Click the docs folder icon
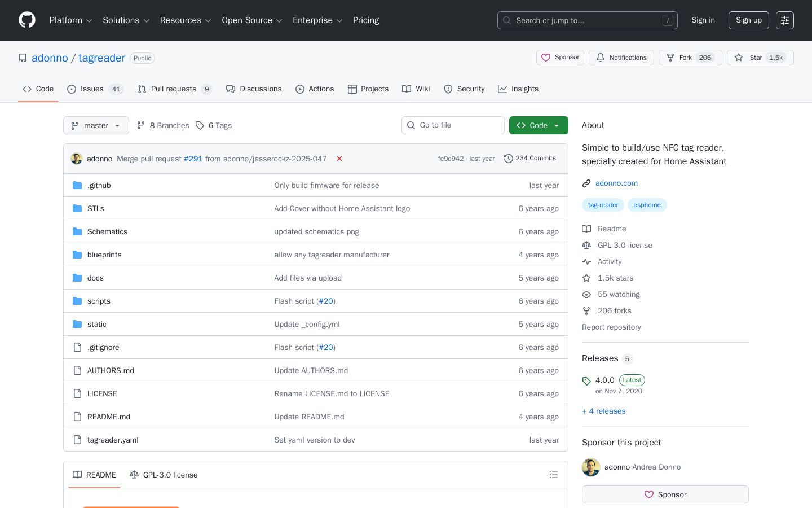The height and width of the screenshot is (508, 812). pos(77,278)
